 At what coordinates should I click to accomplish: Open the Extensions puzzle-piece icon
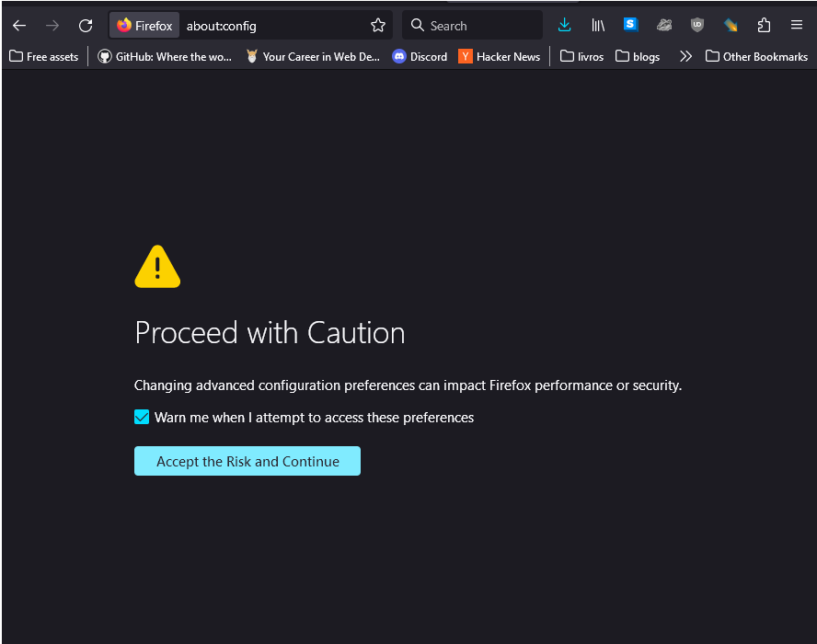click(764, 26)
